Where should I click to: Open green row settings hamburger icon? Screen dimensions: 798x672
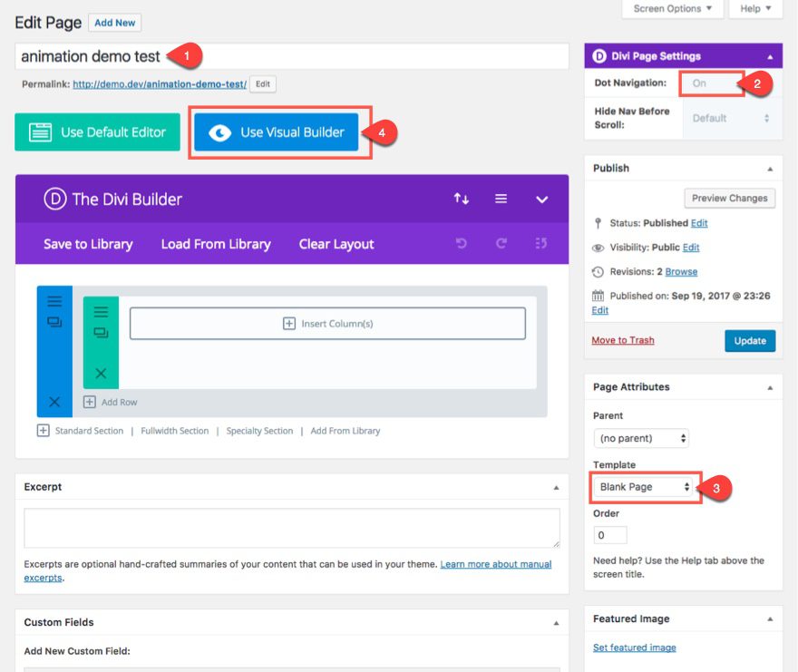[101, 311]
